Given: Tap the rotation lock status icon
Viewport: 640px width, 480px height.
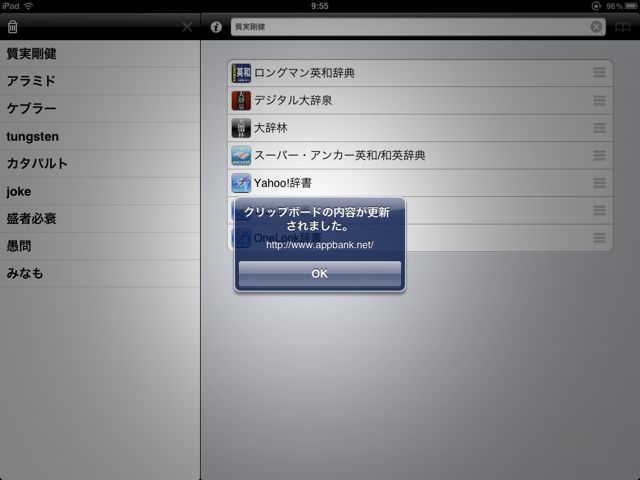Looking at the screenshot, I should pos(596,6).
